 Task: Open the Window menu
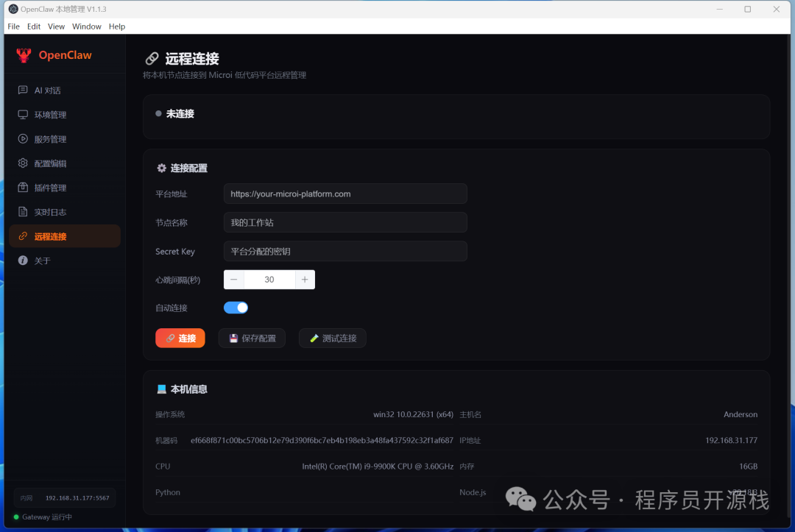pos(86,26)
